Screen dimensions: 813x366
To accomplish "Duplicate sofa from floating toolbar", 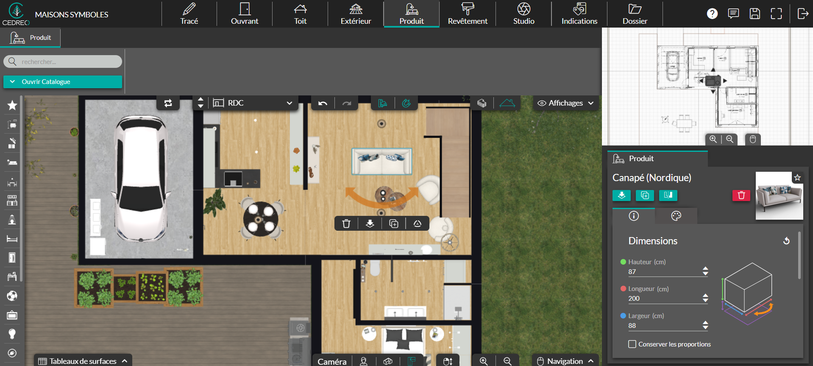I will 394,223.
